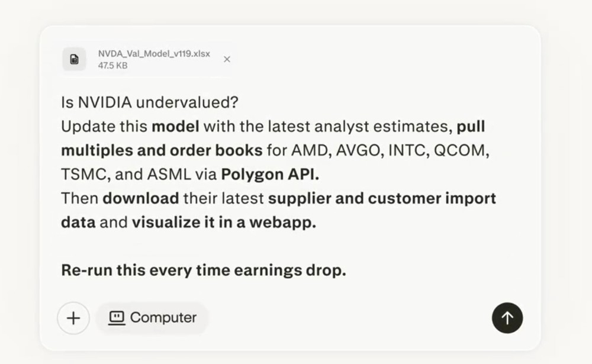The width and height of the screenshot is (592, 364).
Task: Place cursor in "Is NVIDIA undervalued?" line
Action: (149, 102)
